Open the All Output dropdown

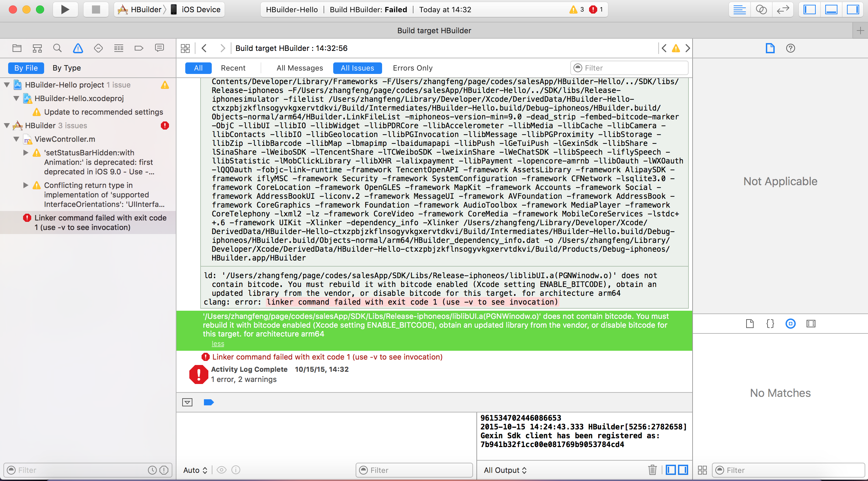point(505,470)
